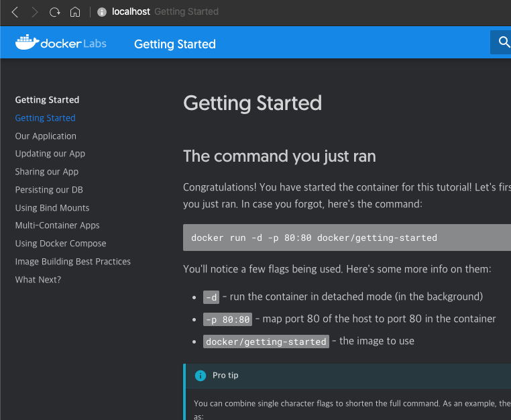The image size is (511, 420).
Task: Click 'The command you just ran' heading
Action: 280,156
